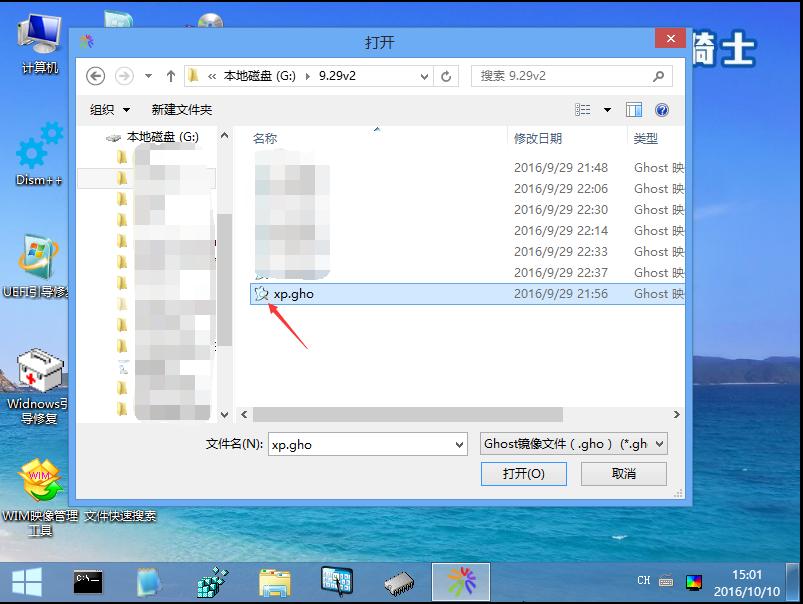Image resolution: width=803 pixels, height=604 pixels.
Task: Launch the colorful pinwheel app from the taskbar
Action: click(461, 580)
